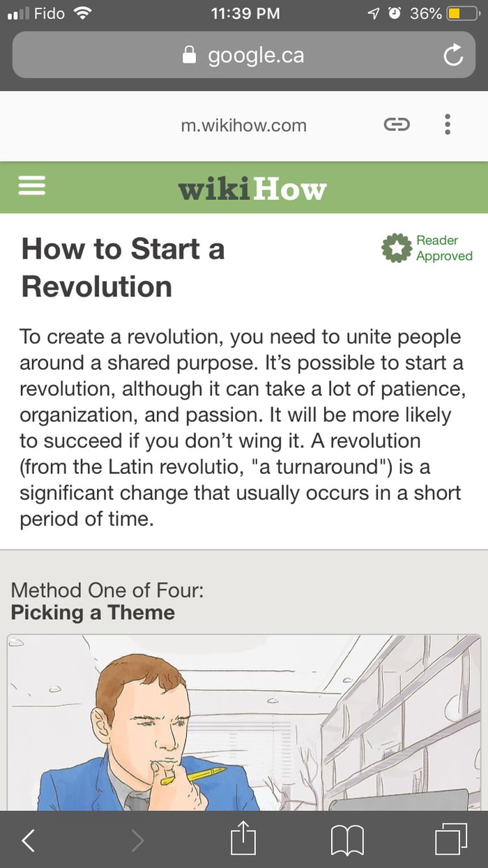The height and width of the screenshot is (868, 488).
Task: Reload the google.ca page
Action: (452, 55)
